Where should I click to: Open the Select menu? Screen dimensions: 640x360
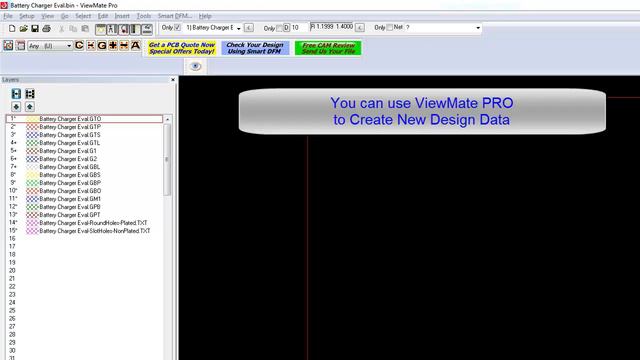[83, 16]
